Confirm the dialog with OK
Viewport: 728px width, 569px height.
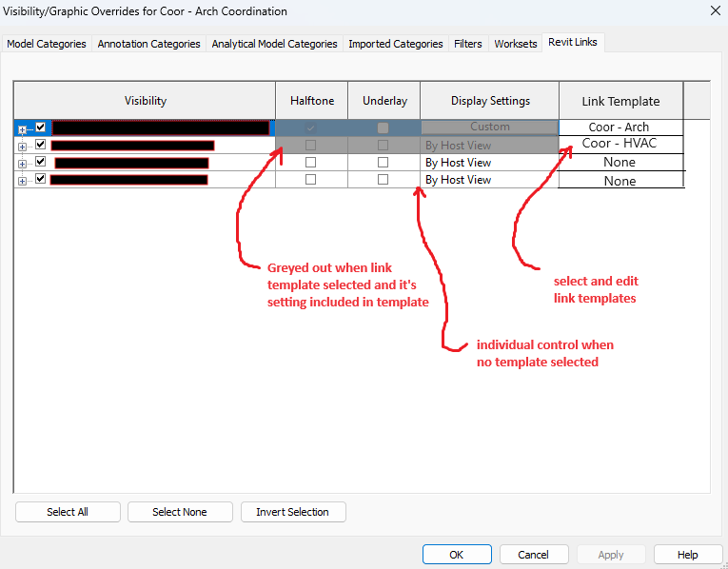tap(457, 555)
